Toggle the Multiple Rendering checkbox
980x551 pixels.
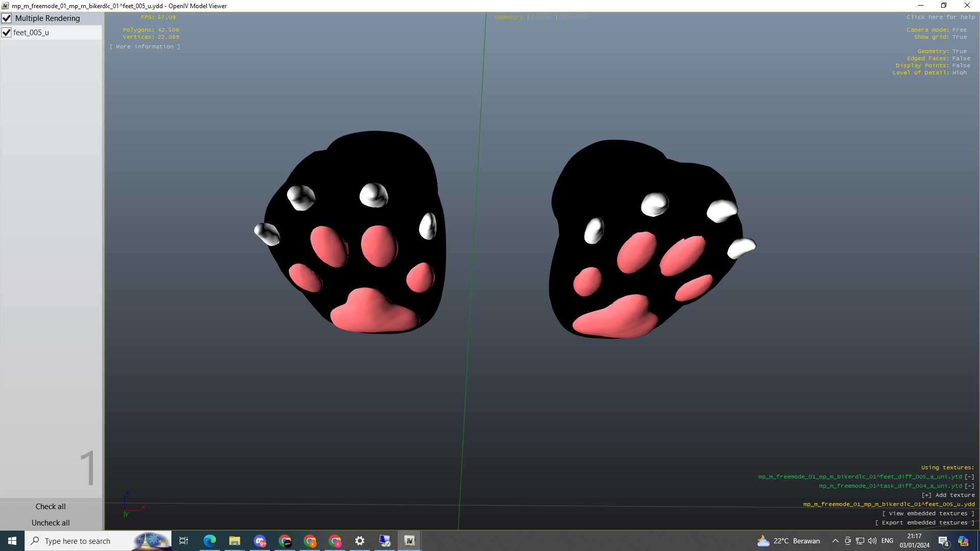pos(7,18)
